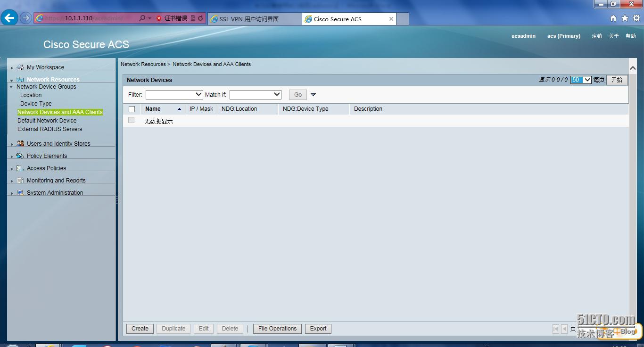Screen dimensions: 644x347
Task: Collapse Network Device Groups arrow
Action: (x=11, y=87)
